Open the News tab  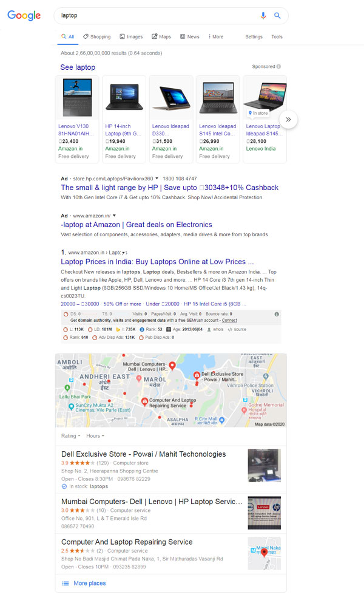pyautogui.click(x=190, y=36)
